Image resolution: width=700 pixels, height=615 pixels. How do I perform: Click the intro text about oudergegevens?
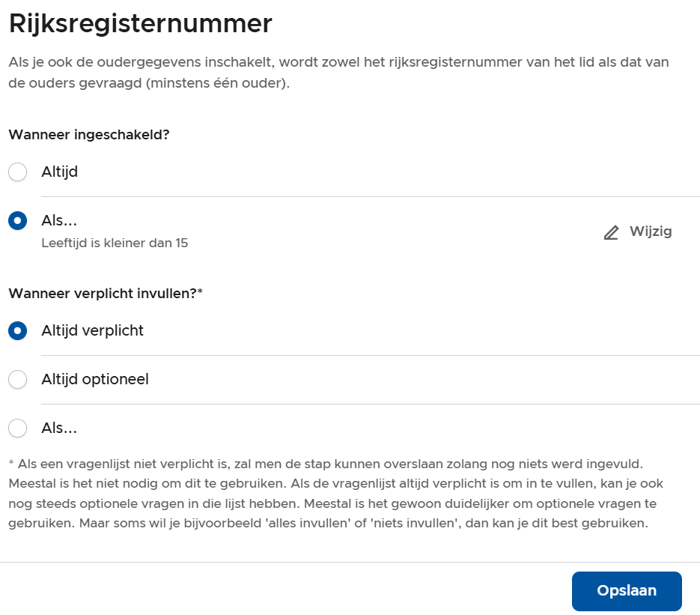tap(337, 73)
